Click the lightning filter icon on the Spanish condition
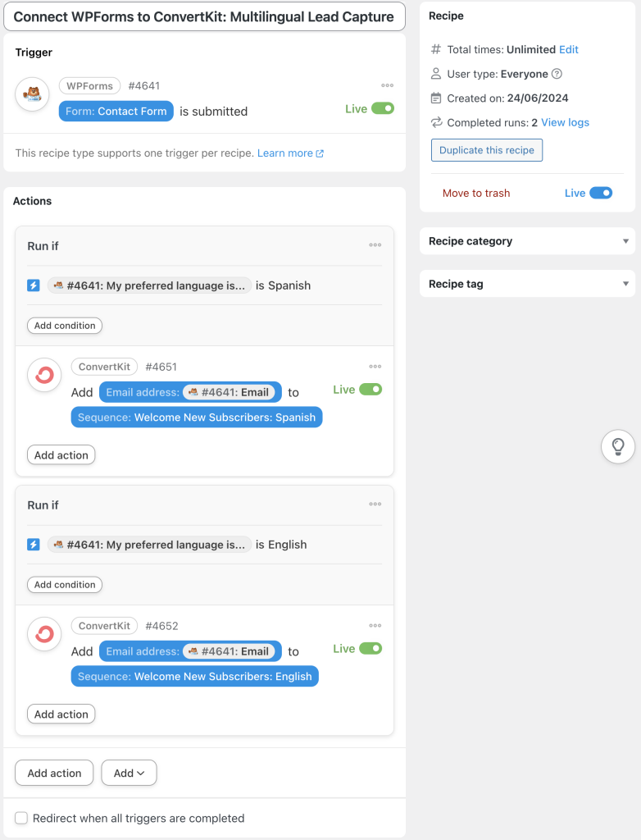 (x=32, y=285)
